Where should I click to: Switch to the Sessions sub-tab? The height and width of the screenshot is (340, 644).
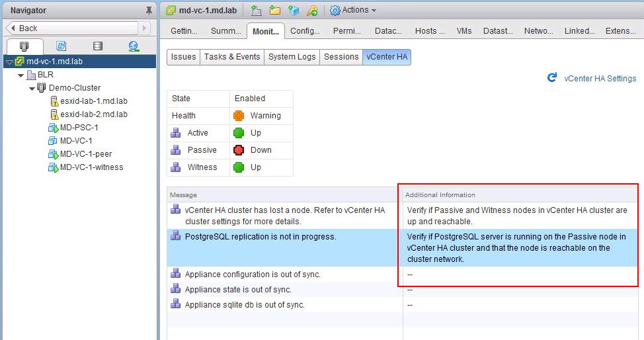341,57
